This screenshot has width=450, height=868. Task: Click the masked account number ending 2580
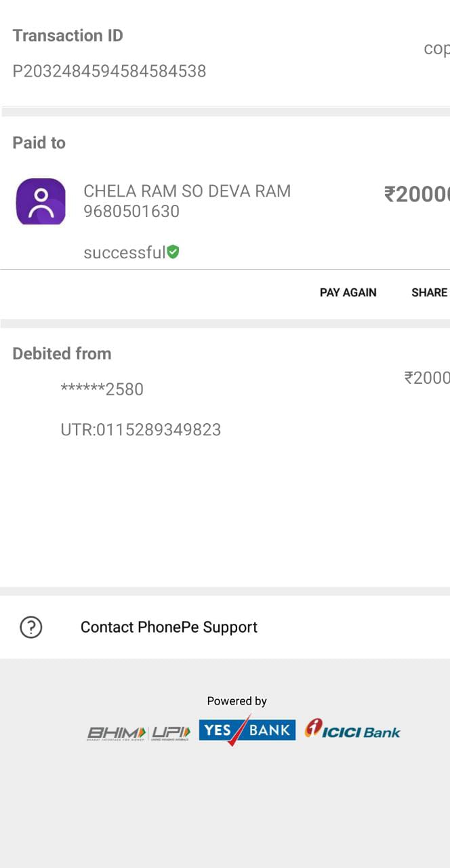pos(102,389)
